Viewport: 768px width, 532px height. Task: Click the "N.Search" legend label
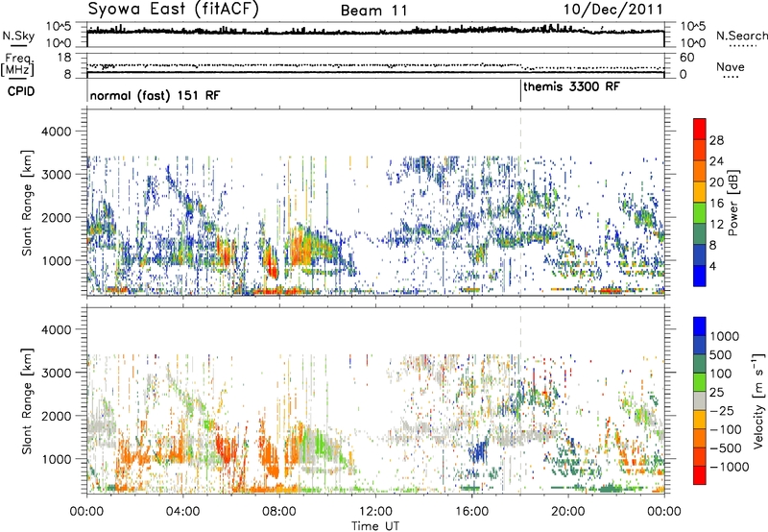742,36
